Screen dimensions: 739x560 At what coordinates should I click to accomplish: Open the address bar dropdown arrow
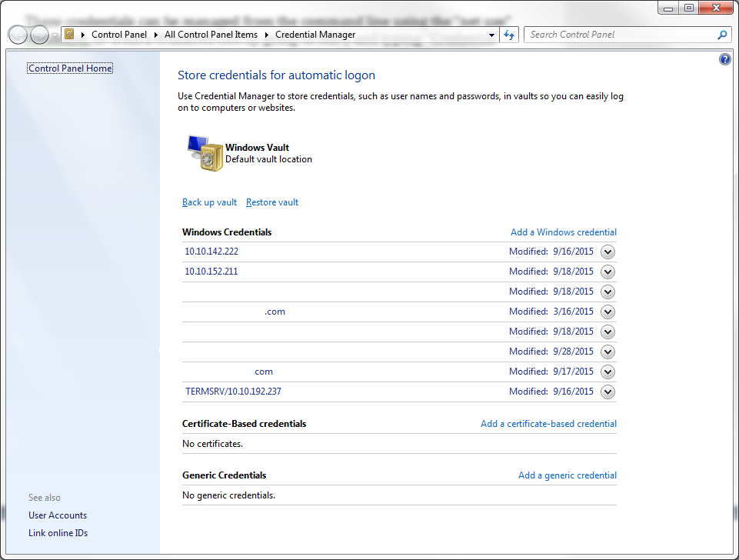point(491,35)
